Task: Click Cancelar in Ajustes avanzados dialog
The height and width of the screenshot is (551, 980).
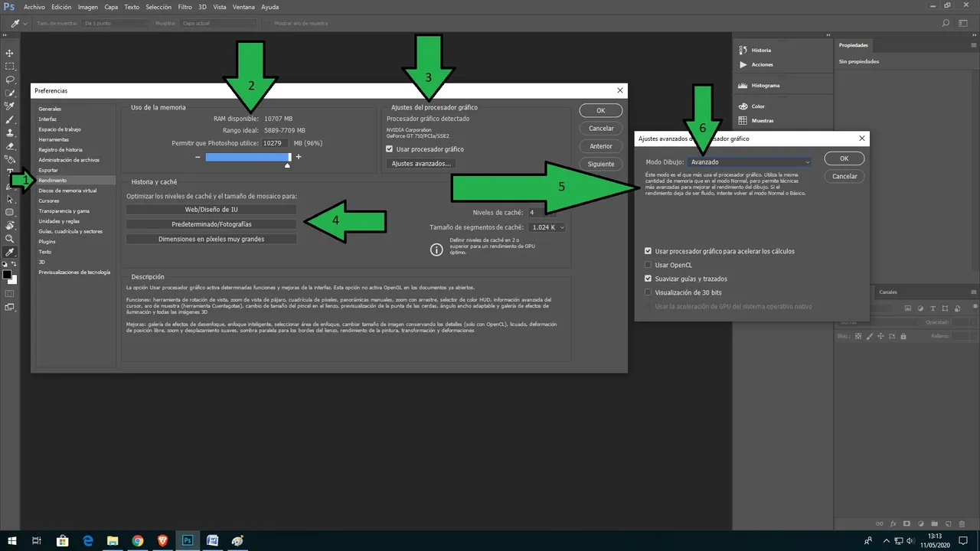Action: tap(844, 176)
